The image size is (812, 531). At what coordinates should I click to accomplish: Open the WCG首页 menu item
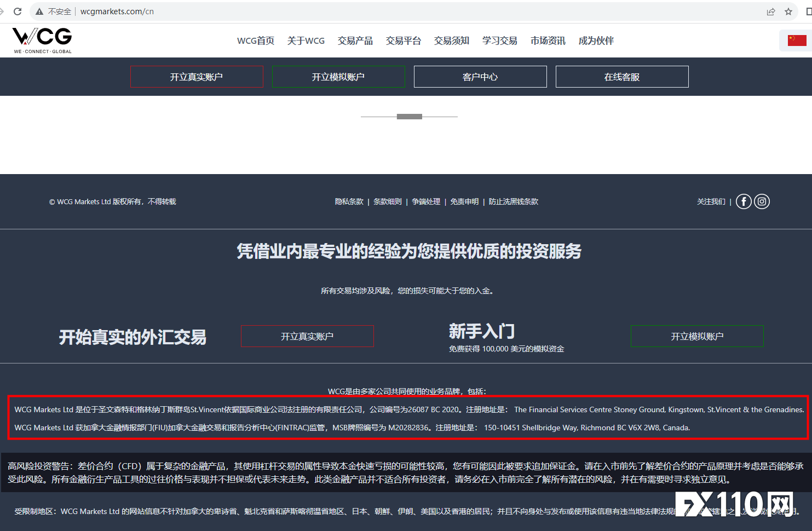coord(256,41)
